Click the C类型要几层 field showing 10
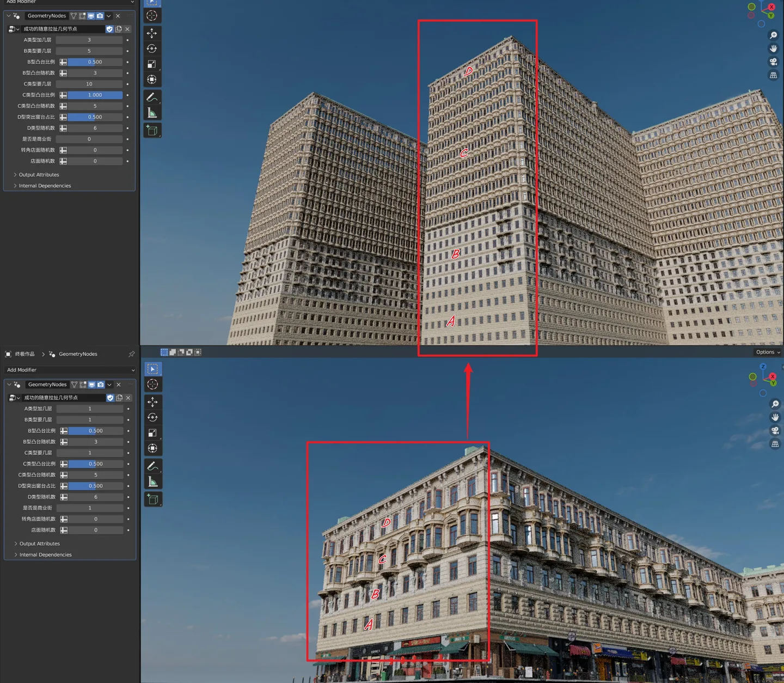Image resolution: width=784 pixels, height=683 pixels. click(89, 84)
